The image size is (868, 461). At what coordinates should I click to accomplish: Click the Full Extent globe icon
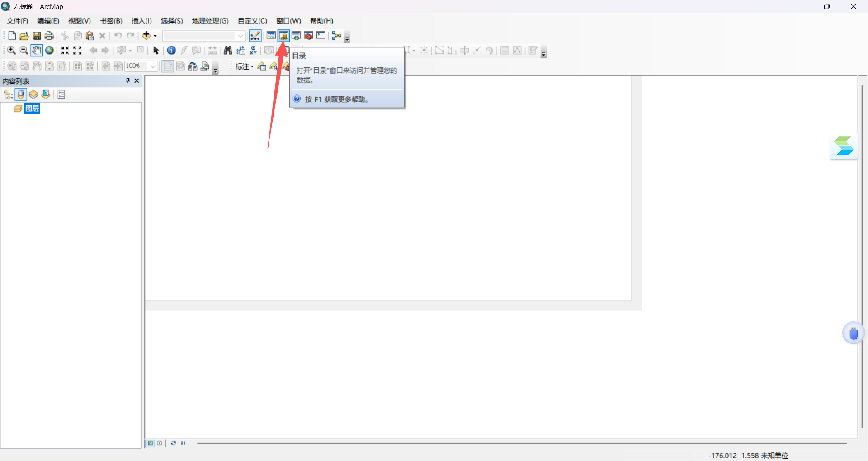tap(49, 50)
